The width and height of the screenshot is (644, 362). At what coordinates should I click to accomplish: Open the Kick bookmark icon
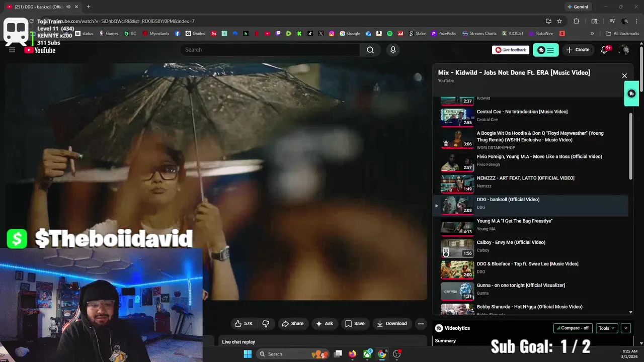[299, 34]
